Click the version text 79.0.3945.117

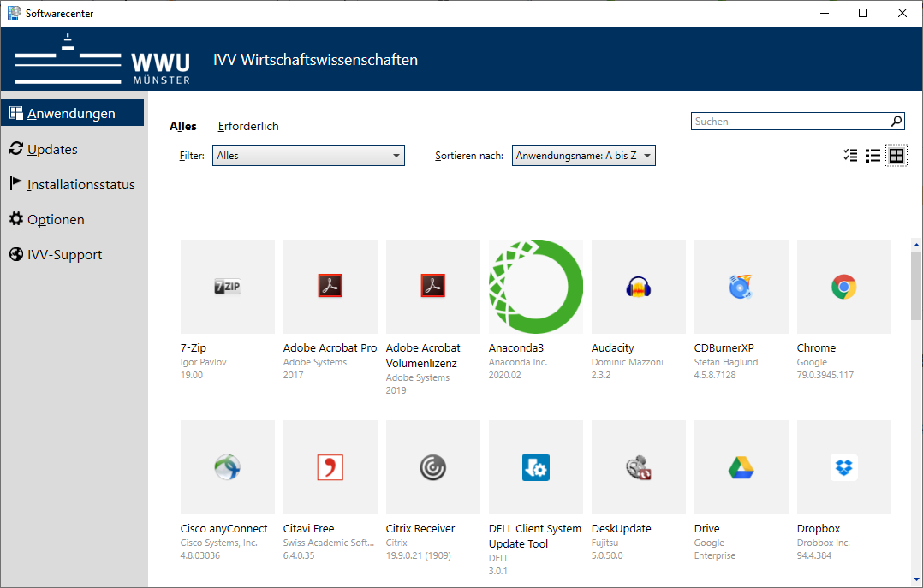click(x=825, y=375)
